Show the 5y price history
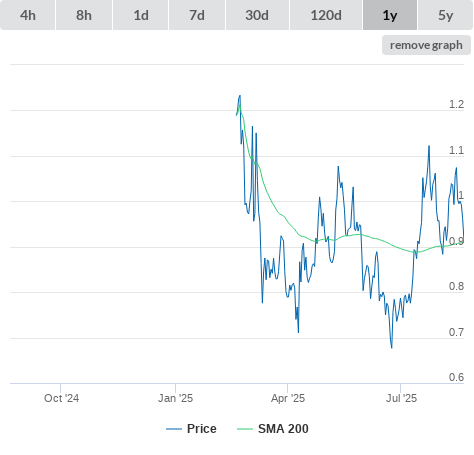The width and height of the screenshot is (474, 455). [445, 15]
